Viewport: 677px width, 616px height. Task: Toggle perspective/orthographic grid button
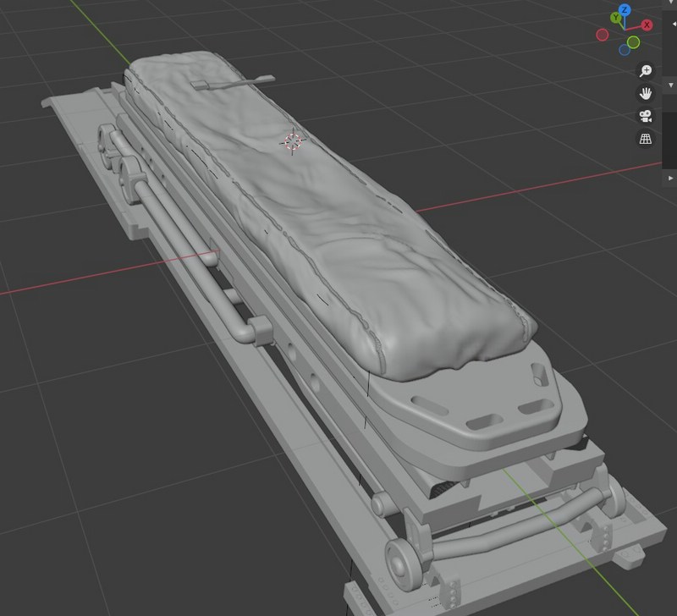pyautogui.click(x=646, y=139)
